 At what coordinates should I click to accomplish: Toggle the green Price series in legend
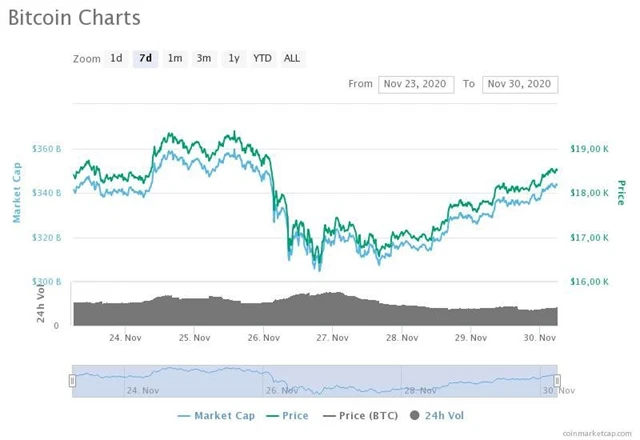tap(289, 415)
